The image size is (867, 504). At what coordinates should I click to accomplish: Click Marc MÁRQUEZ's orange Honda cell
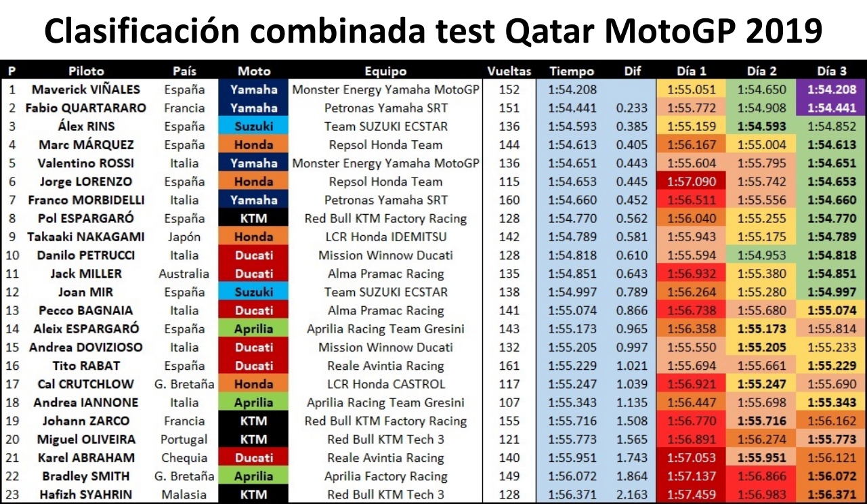254,145
